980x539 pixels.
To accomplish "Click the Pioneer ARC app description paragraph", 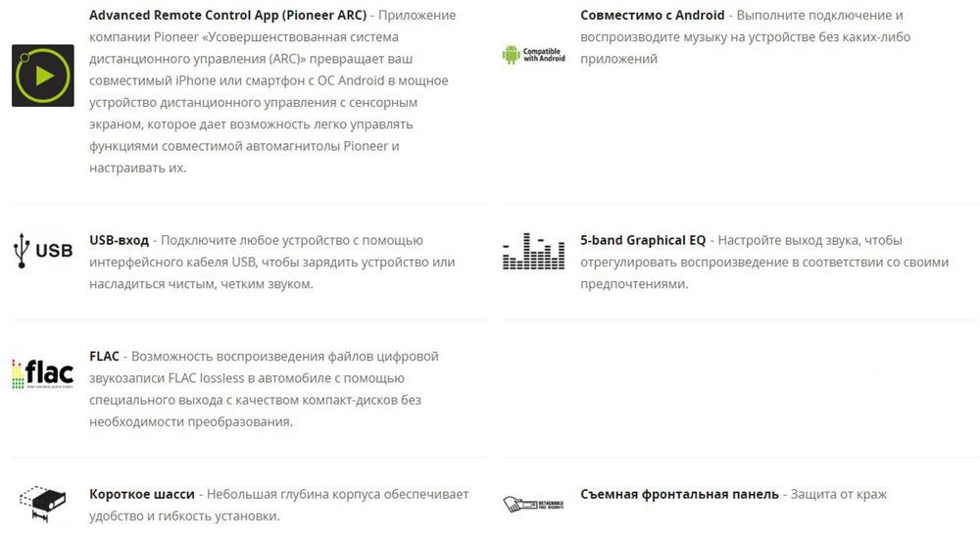I will [x=272, y=91].
